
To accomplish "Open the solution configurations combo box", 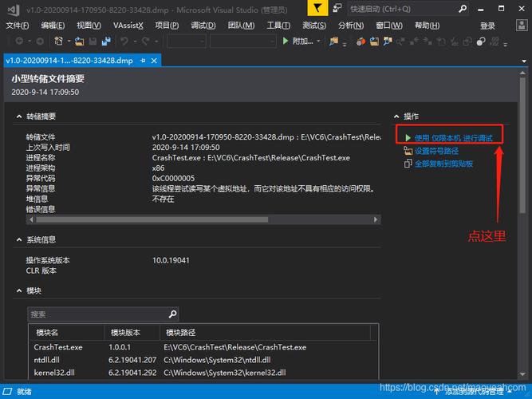I will 187,41.
